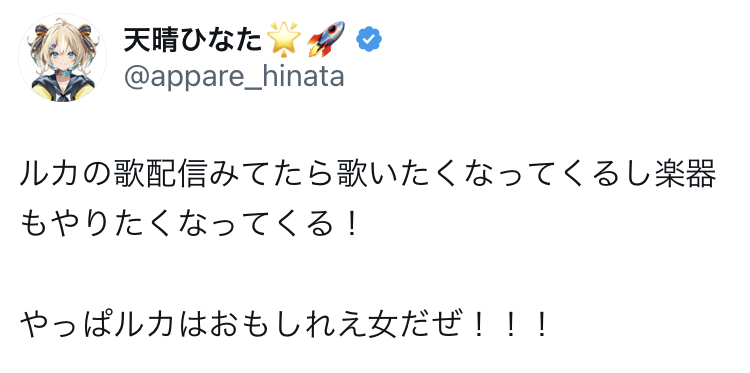Open the @appare_hinata handle link
The image size is (750, 373).
pyautogui.click(x=234, y=77)
